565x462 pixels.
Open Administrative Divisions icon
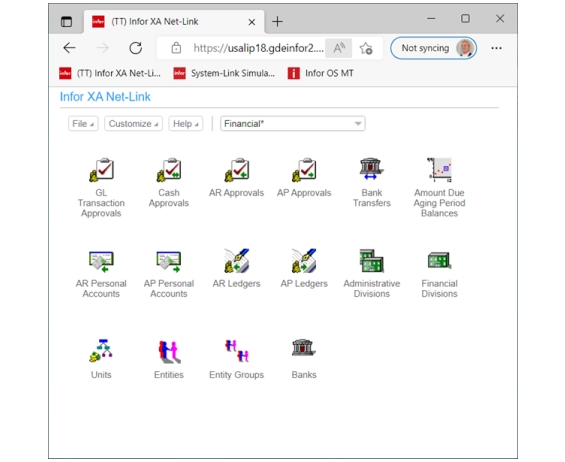pos(372,261)
